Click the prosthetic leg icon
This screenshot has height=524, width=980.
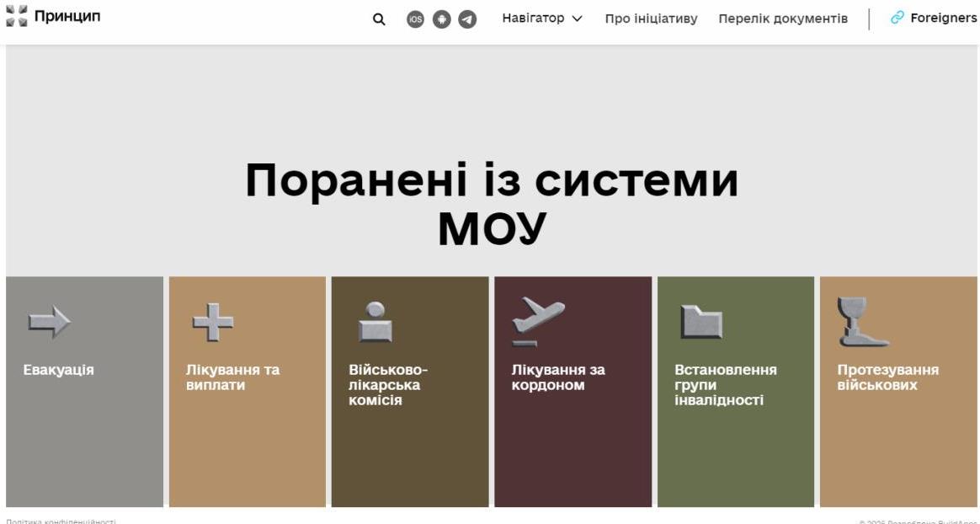coord(861,322)
